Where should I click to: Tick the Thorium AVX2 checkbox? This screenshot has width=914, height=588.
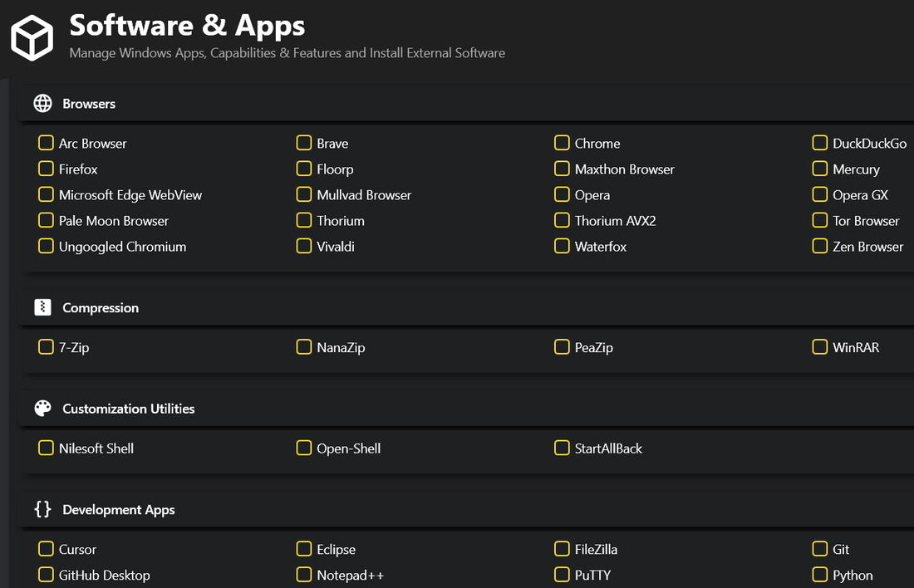click(562, 220)
